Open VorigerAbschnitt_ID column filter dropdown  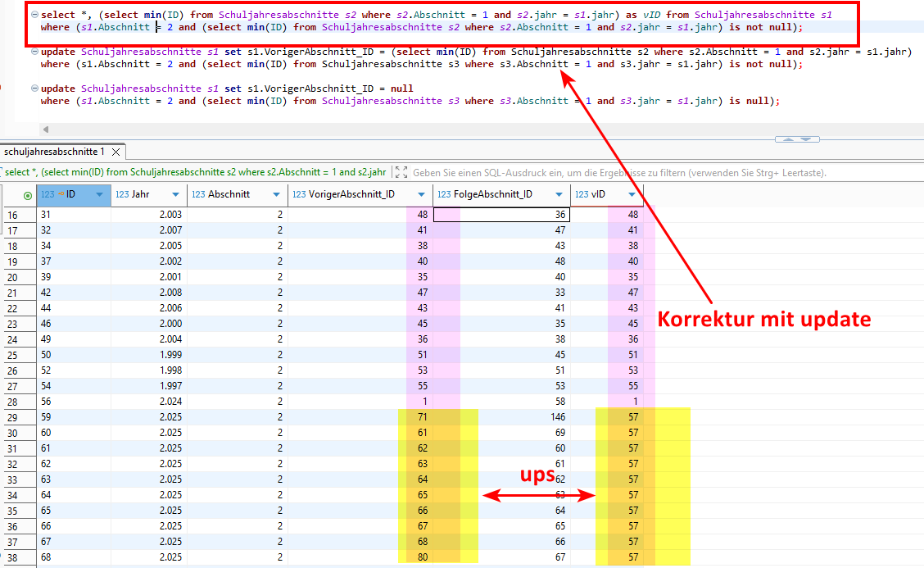coord(421,195)
